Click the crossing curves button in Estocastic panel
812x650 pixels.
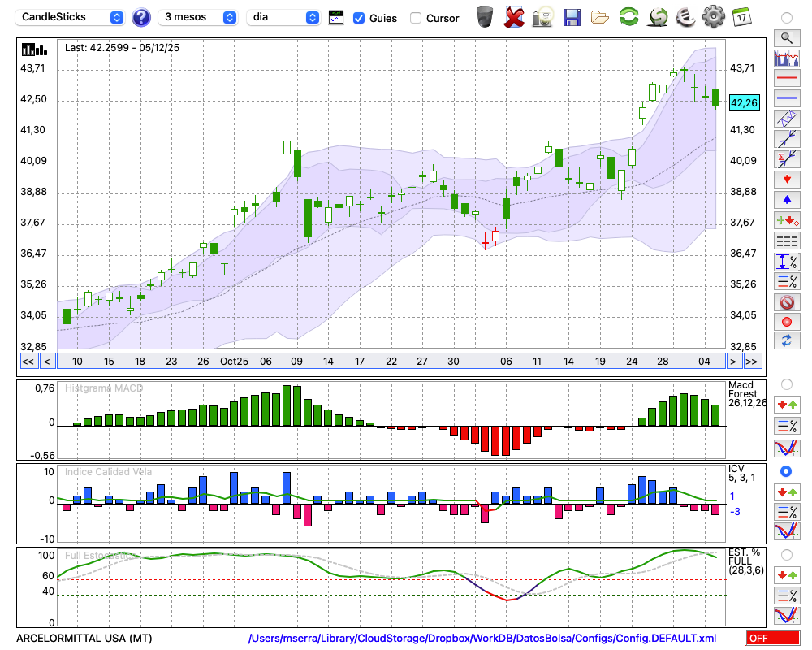pos(787,616)
